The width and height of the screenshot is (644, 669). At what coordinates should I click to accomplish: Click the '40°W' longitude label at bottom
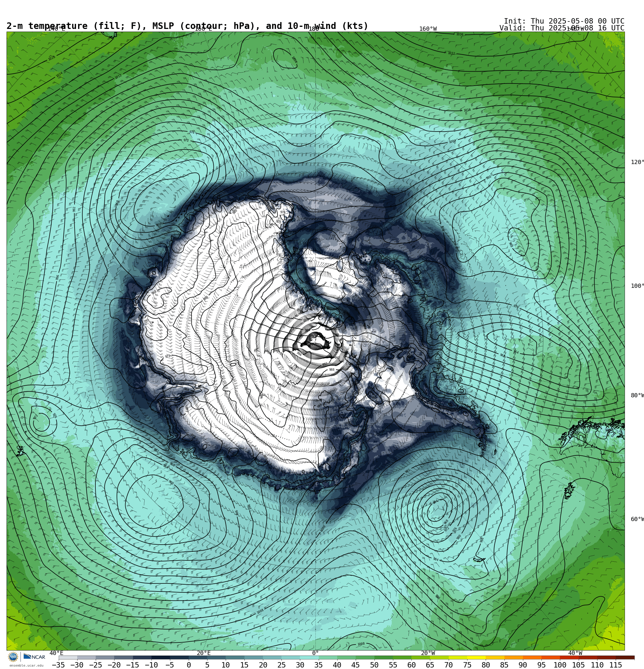pyautogui.click(x=575, y=653)
